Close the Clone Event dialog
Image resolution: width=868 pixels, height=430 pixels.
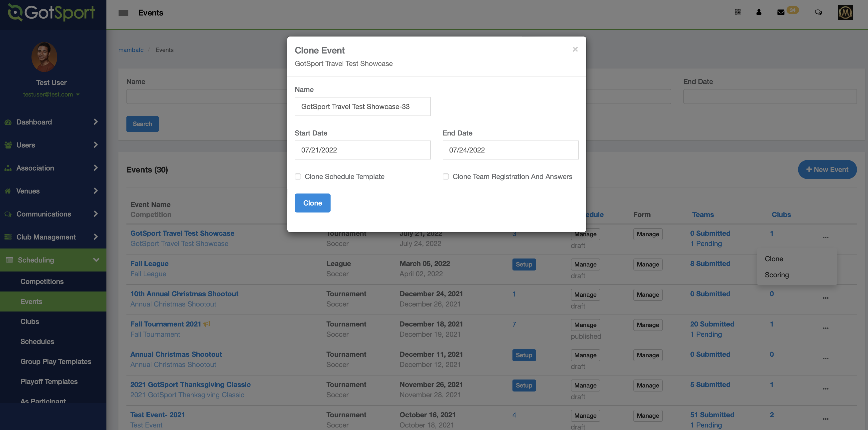point(575,49)
